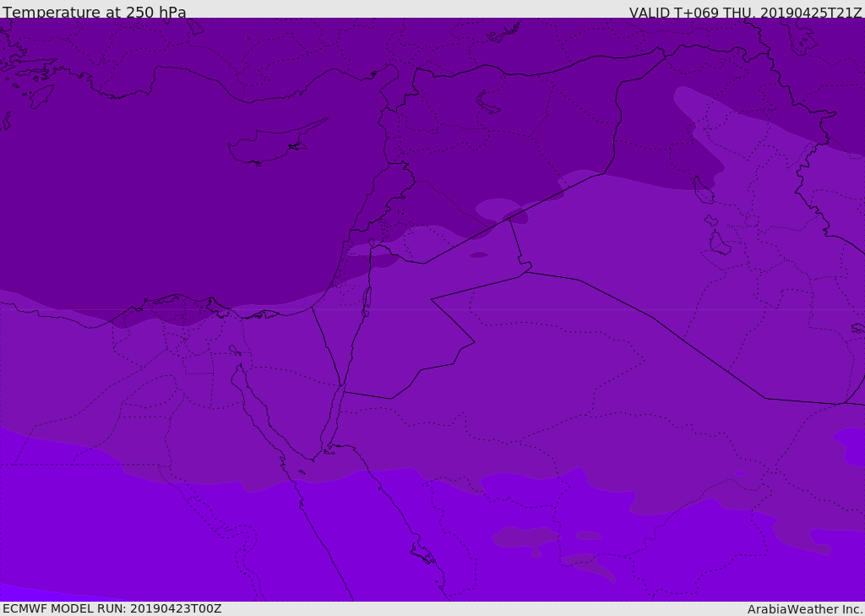Click the small dark oval in southern Syria
This screenshot has height=616, width=865.
478,254
